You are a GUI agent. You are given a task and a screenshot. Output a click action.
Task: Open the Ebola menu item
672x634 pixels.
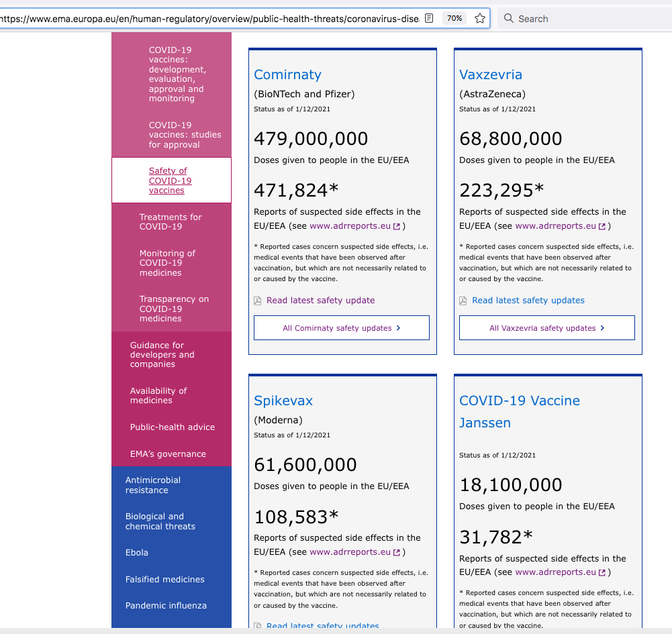(x=137, y=552)
